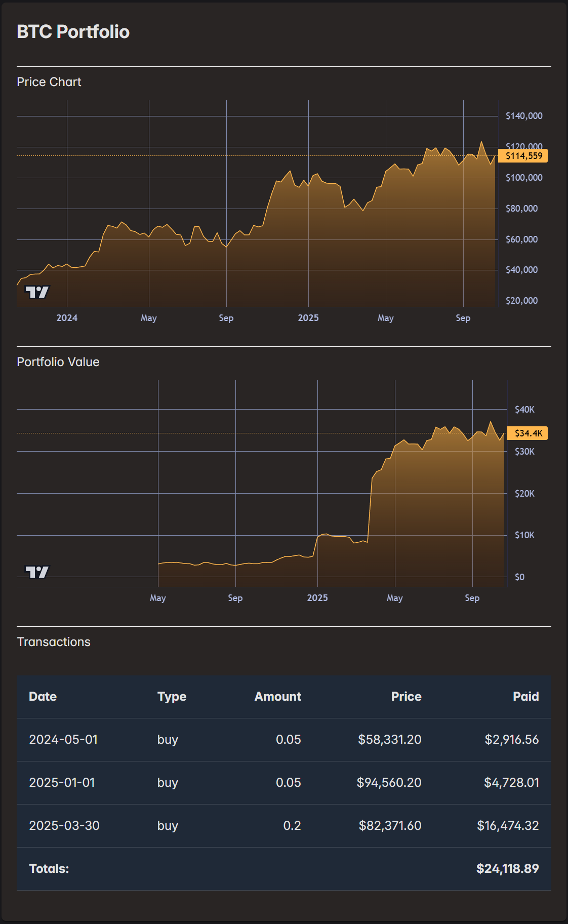
Task: Select the 2024-05-01 transaction date
Action: pos(63,740)
